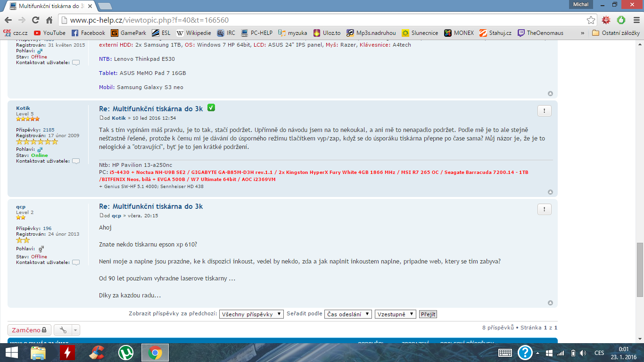
Task: Reload the page with the refresh icon
Action: (35, 20)
